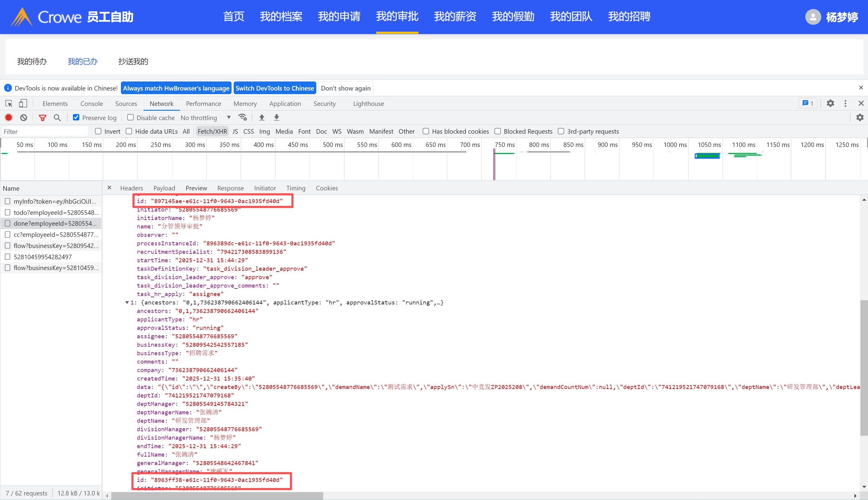Switch to the Console tab
This screenshot has width=868, height=500.
(91, 104)
